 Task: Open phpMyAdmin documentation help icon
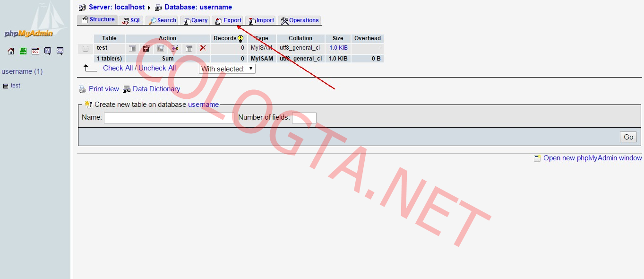click(48, 51)
